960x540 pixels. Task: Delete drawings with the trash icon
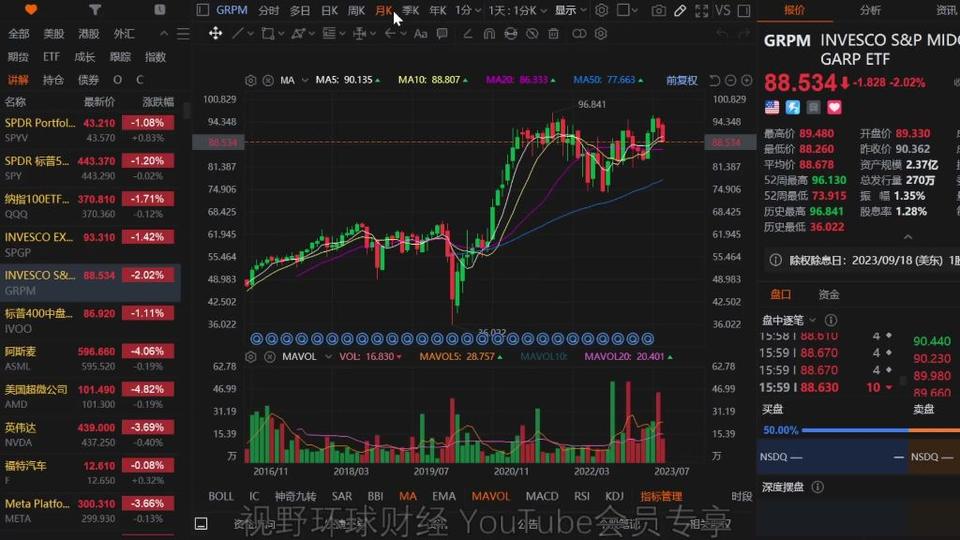point(553,33)
